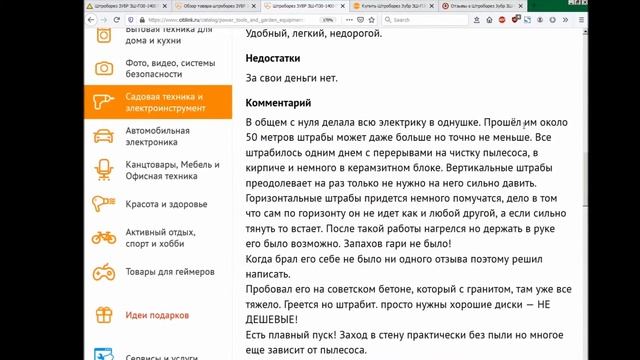Open Фото, видео, системы безопасности category
The image size is (640, 360).
[x=170, y=69]
